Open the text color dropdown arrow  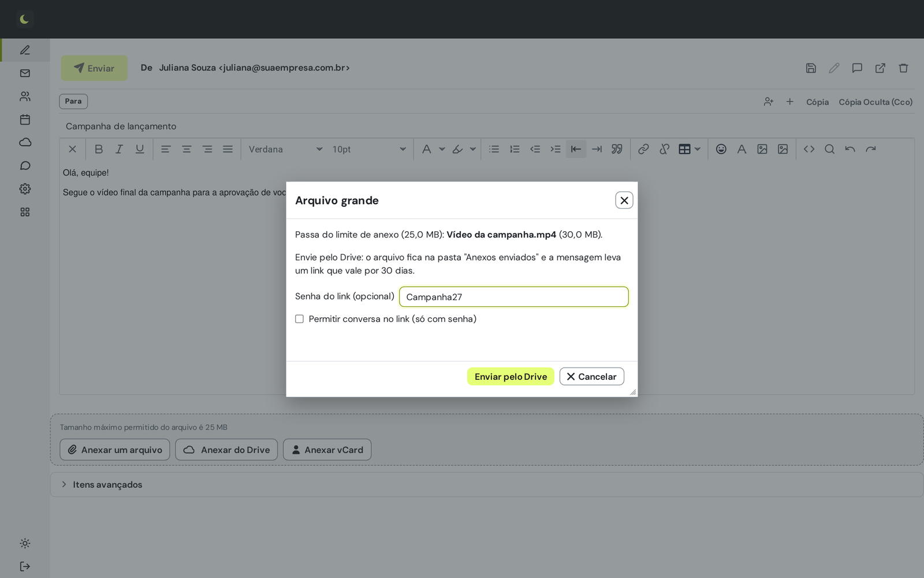pyautogui.click(x=442, y=149)
